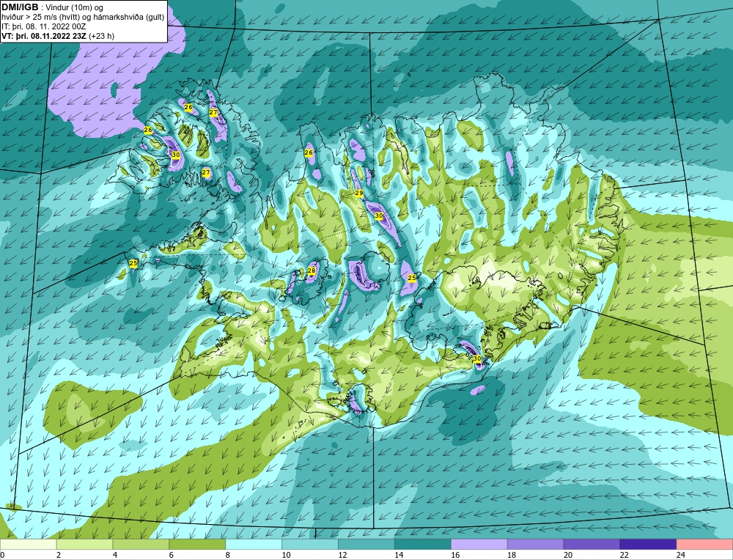Click the legend scale value 16

[x=455, y=555]
